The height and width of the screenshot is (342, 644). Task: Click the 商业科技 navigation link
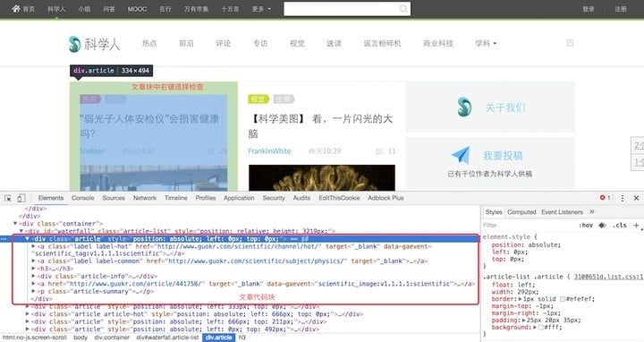[438, 43]
